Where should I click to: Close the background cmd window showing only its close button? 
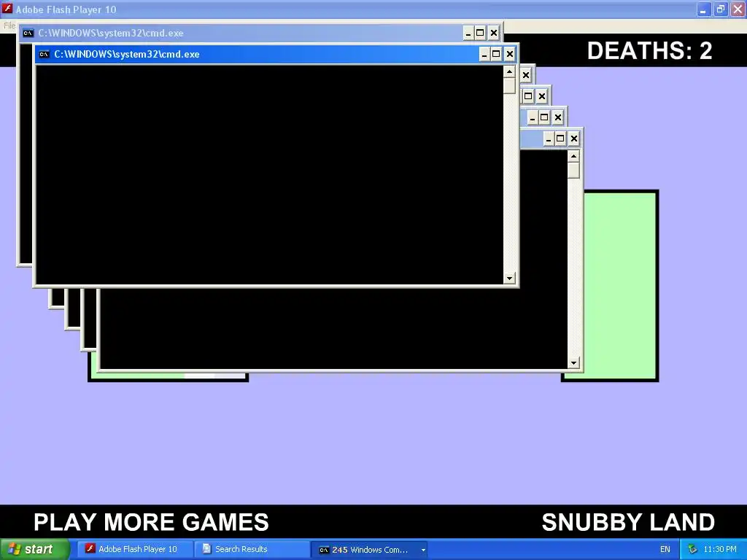tap(526, 75)
